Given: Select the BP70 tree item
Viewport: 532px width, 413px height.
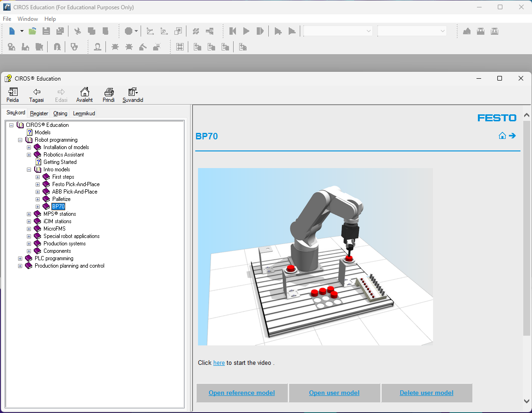Looking at the screenshot, I should click(58, 206).
